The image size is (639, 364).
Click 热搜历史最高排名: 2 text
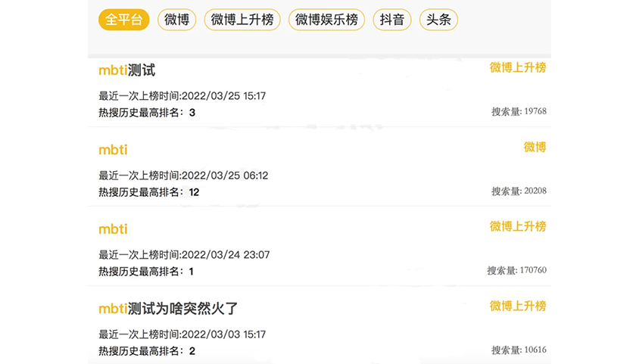(x=147, y=351)
